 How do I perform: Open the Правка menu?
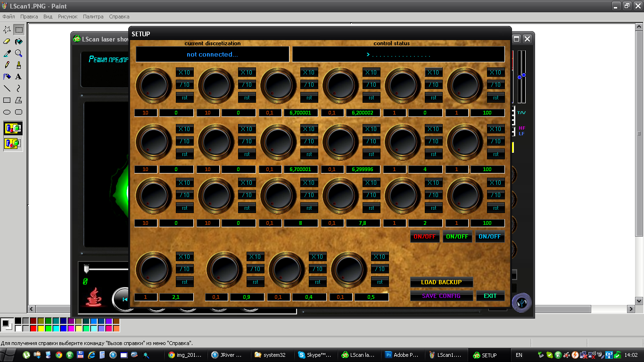pos(29,16)
